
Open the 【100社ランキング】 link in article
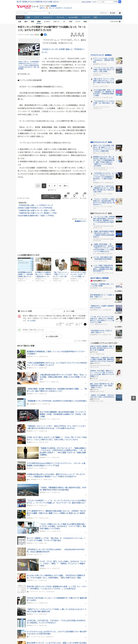pos(63,51)
